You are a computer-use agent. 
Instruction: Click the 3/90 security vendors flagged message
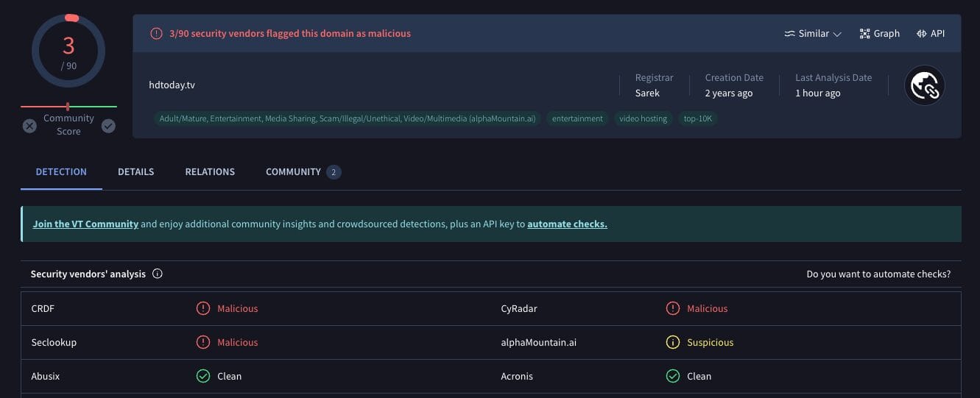289,33
